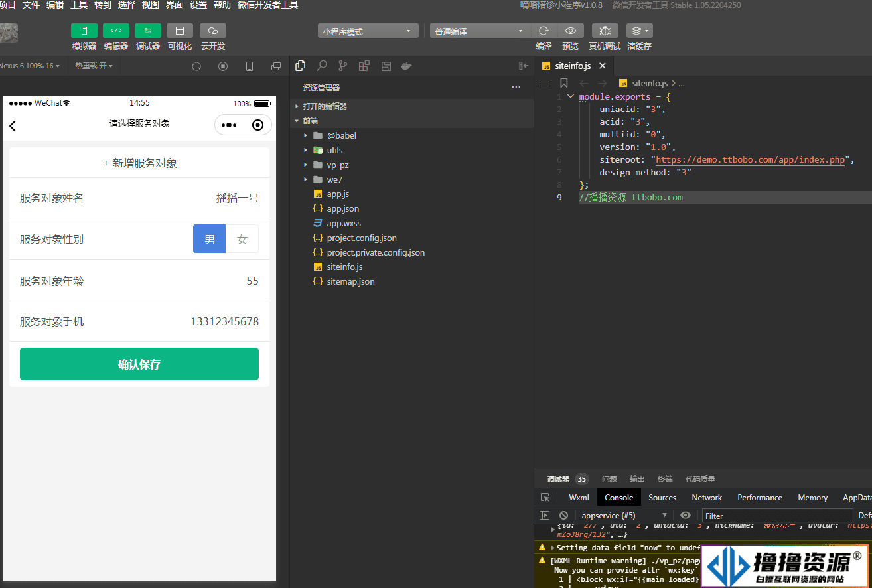Screen dimensions: 872x588
Task: Toggle the Debugger panel button
Action: tap(148, 31)
